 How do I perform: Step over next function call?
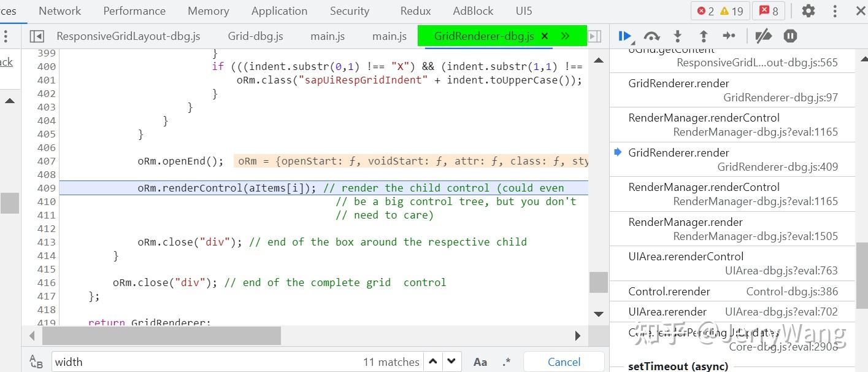click(x=651, y=36)
